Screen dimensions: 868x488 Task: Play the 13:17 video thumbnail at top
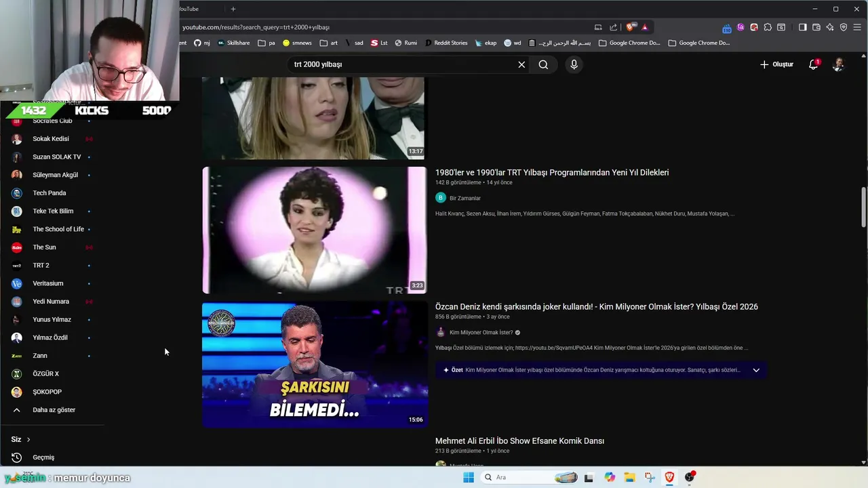(x=315, y=118)
